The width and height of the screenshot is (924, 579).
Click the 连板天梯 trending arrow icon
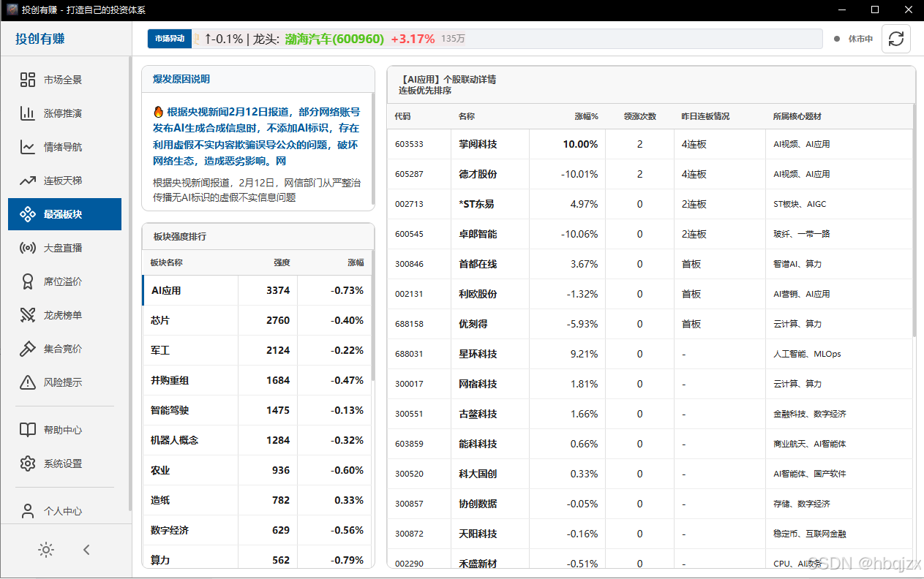pyautogui.click(x=28, y=181)
